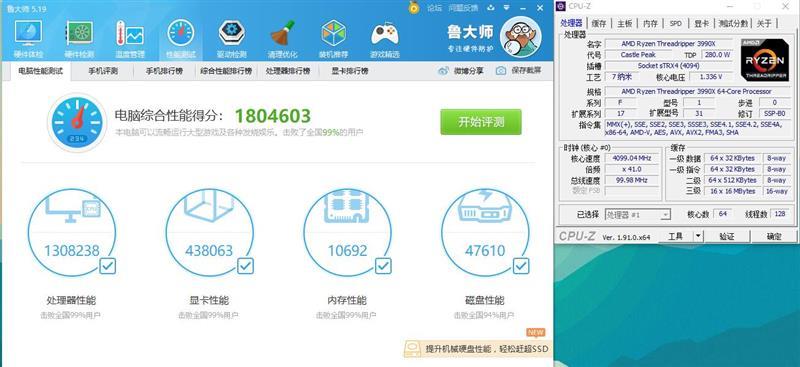Click the camera save screenshot icon
The height and width of the screenshot is (367, 800).
(x=501, y=71)
